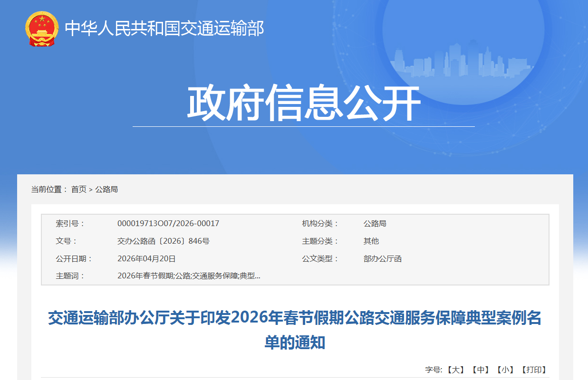Expand the truncated 主题词 keywords text
Image resolution: width=588 pixels, height=380 pixels.
pos(189,275)
